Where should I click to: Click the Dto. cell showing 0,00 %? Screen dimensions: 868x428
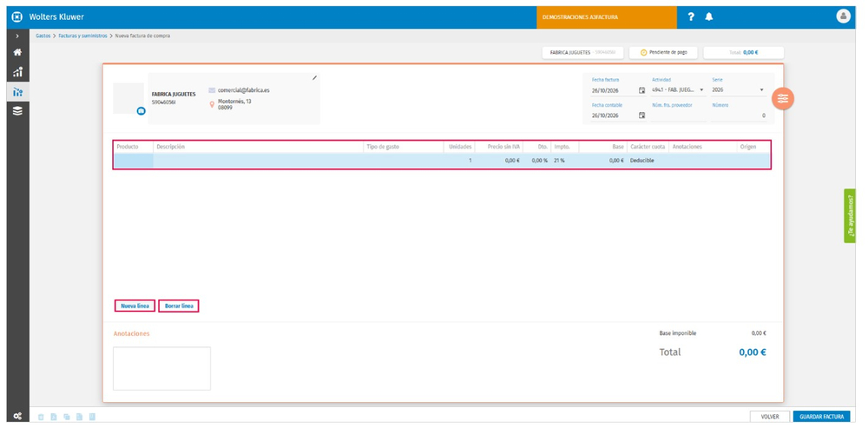[536, 161]
